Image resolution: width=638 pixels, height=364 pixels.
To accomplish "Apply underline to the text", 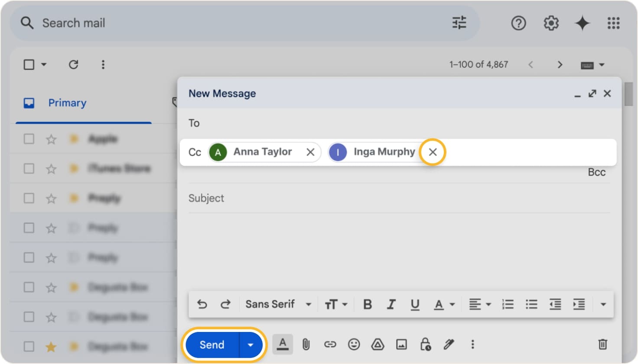I will coord(415,304).
